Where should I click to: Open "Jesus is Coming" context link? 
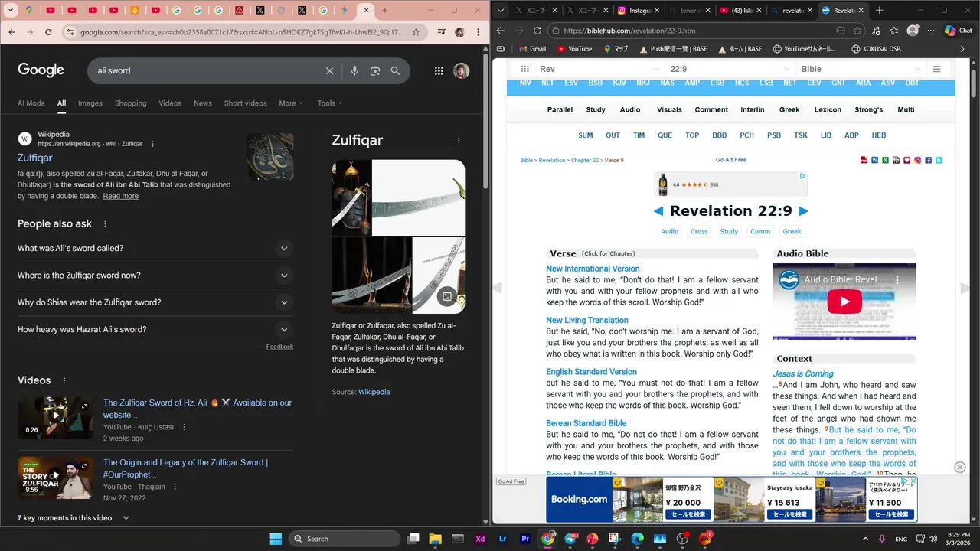pos(803,373)
